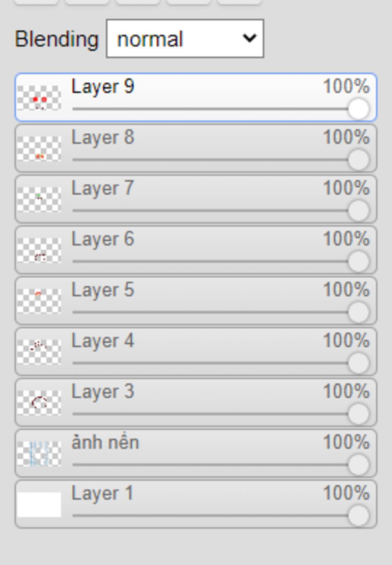The height and width of the screenshot is (565, 392).
Task: Select the Layer 8 thumbnail
Action: tap(39, 149)
